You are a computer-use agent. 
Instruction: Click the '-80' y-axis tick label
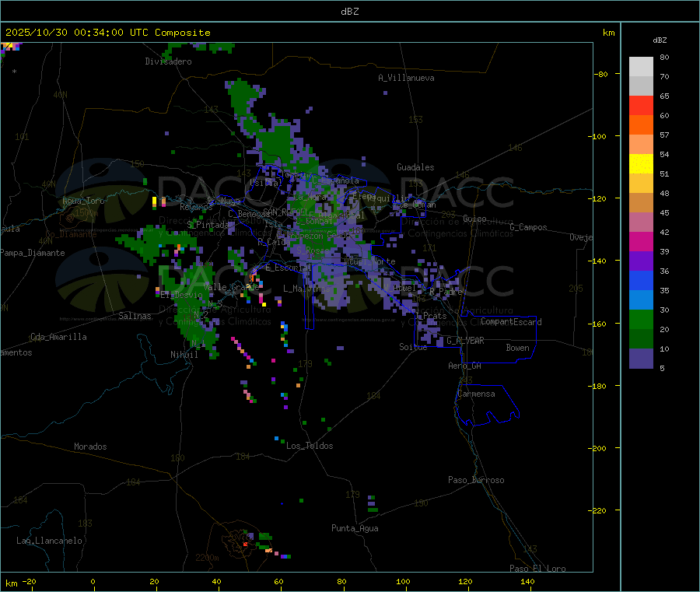click(601, 74)
